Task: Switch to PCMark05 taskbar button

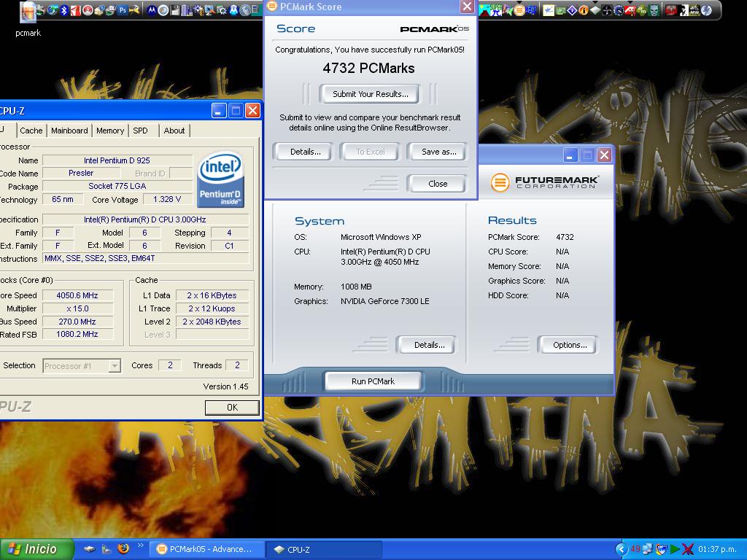Action: pyautogui.click(x=206, y=549)
